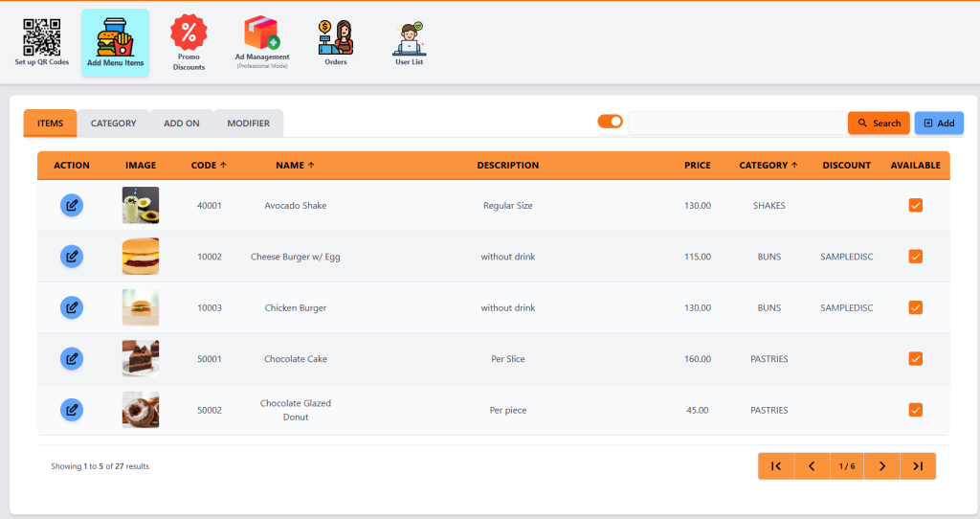Toggle the Available checkbox for Chocolate Cake

point(915,359)
